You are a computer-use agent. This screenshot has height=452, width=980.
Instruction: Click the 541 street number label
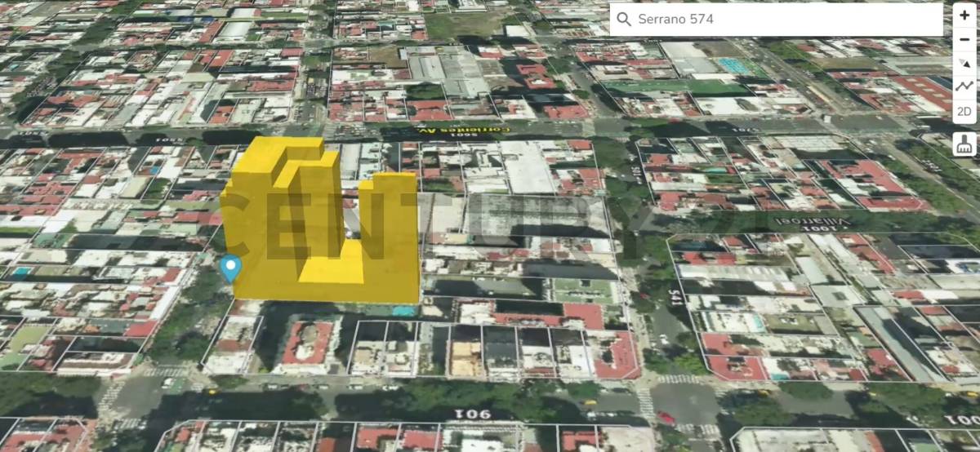click(678, 298)
